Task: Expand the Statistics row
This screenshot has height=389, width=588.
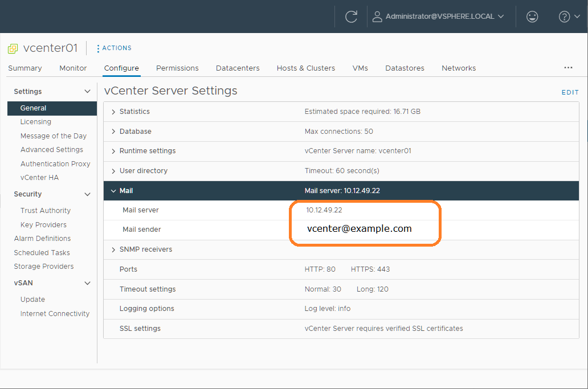Action: tap(113, 112)
